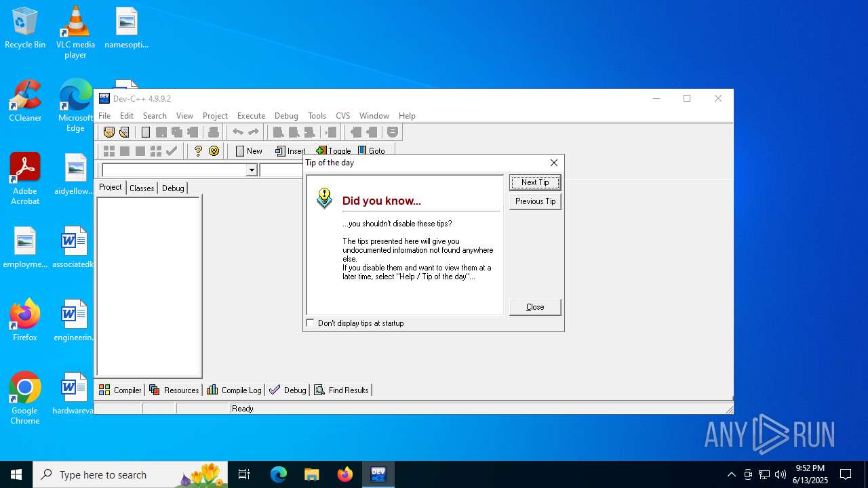Open the Search menu
Image resolution: width=868 pixels, height=488 pixels.
[155, 116]
